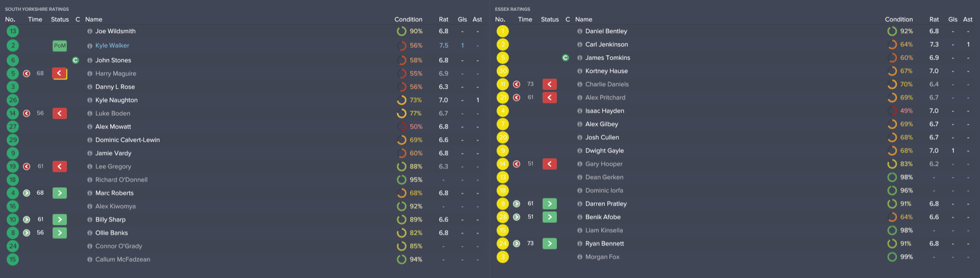
Task: Sort Essex table by Rat column
Action: pos(934,19)
